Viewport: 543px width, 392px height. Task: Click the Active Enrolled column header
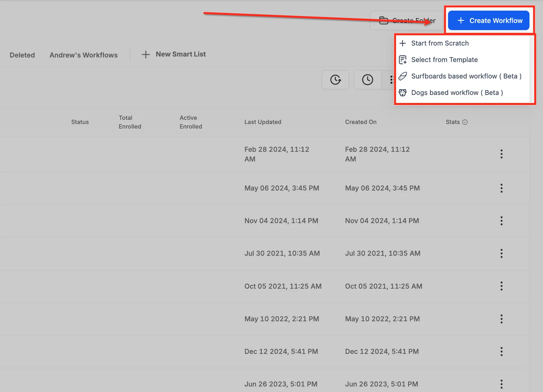click(x=191, y=122)
